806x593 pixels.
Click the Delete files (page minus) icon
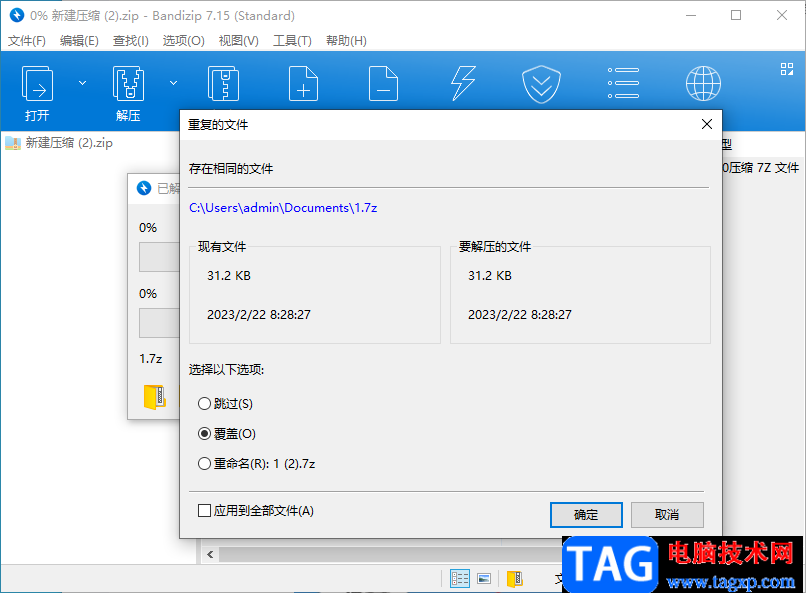383,83
